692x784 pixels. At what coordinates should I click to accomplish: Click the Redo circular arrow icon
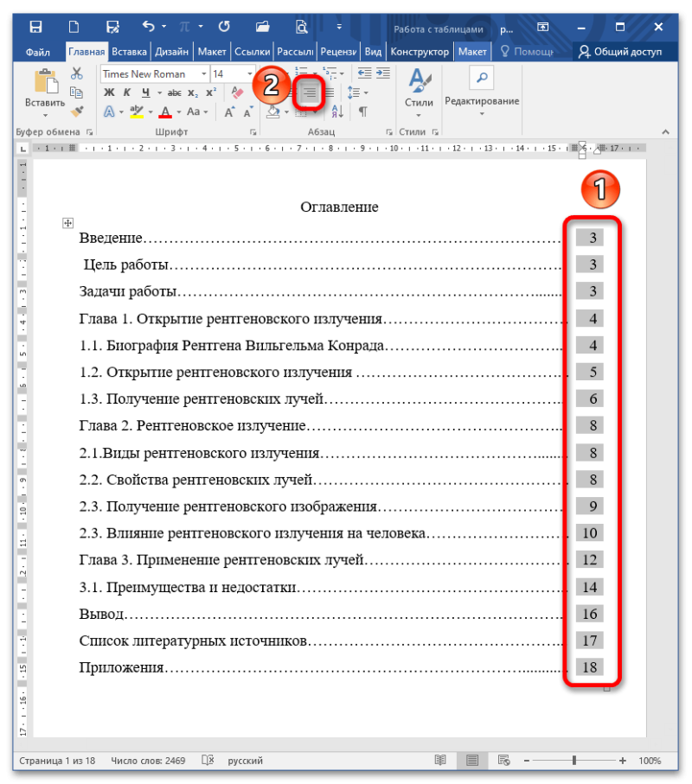(224, 27)
